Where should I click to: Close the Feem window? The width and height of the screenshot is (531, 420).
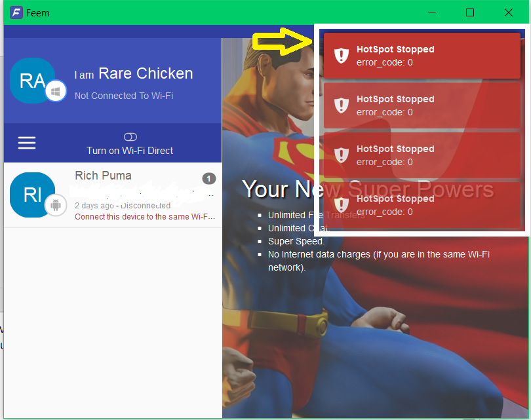[508, 12]
